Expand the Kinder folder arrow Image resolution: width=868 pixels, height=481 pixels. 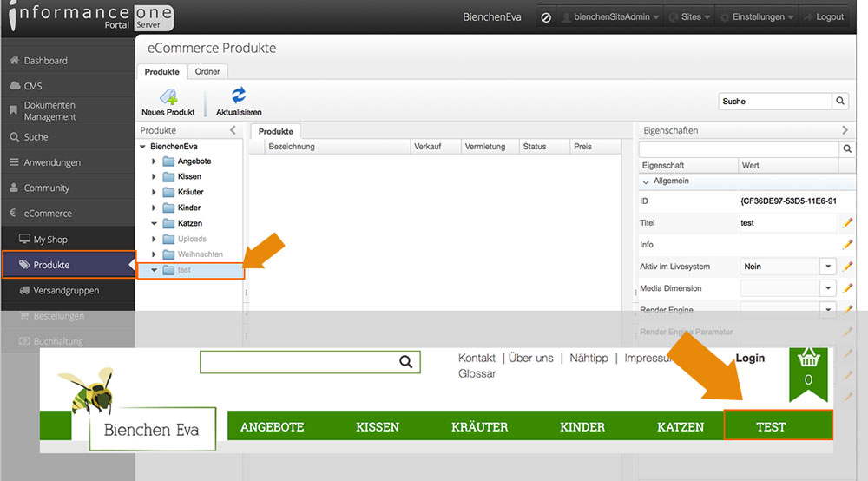click(154, 208)
